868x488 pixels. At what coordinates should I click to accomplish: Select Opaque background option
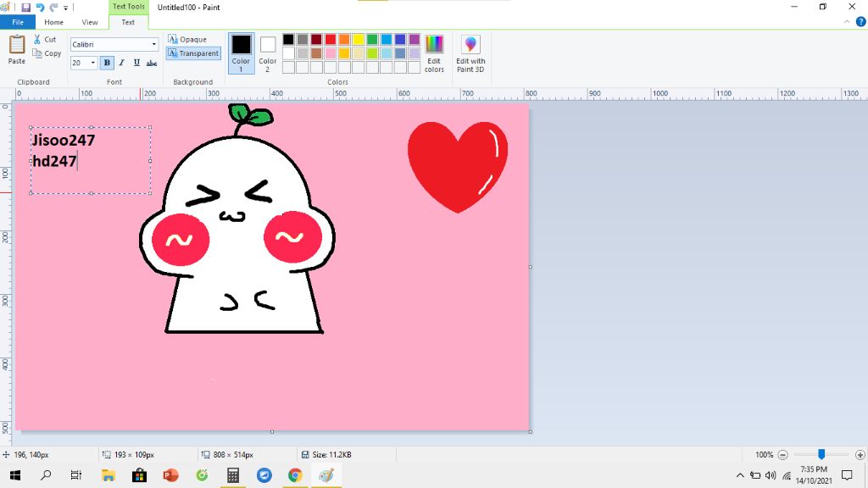click(x=187, y=39)
